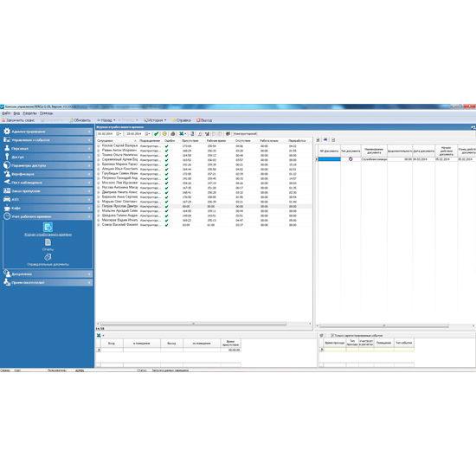Toggle 'Только зарегистрированные события' checkbox

332,336
